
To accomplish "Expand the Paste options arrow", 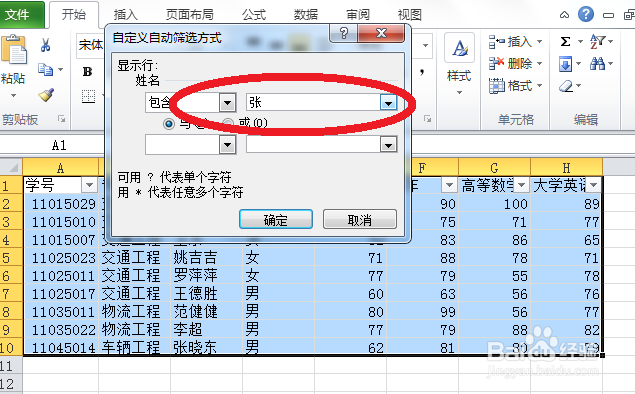I will click(x=13, y=96).
